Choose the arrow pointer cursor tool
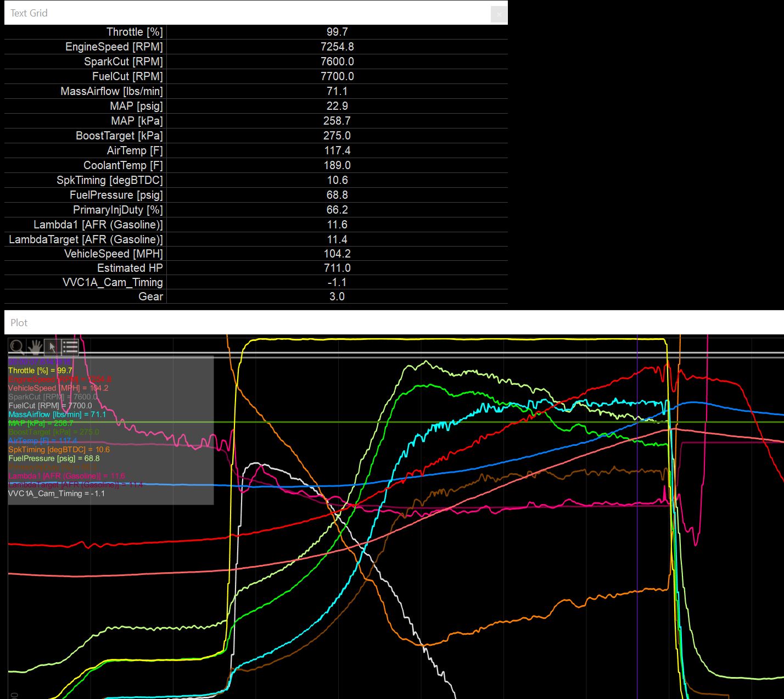 [x=53, y=346]
